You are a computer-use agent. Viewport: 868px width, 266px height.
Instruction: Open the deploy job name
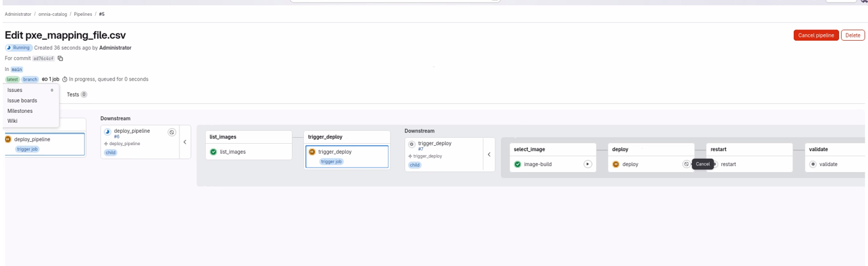point(630,164)
